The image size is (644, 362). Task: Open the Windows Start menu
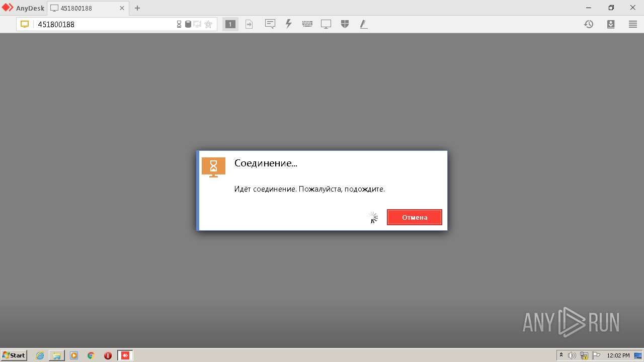(x=14, y=355)
